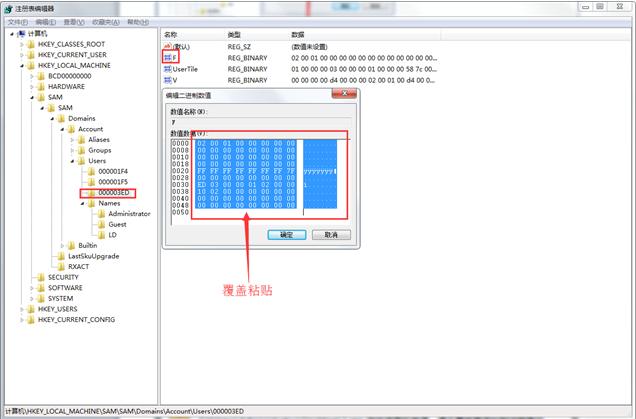Expand HKEY_CLASSES_ROOT node arrow

tap(22, 44)
